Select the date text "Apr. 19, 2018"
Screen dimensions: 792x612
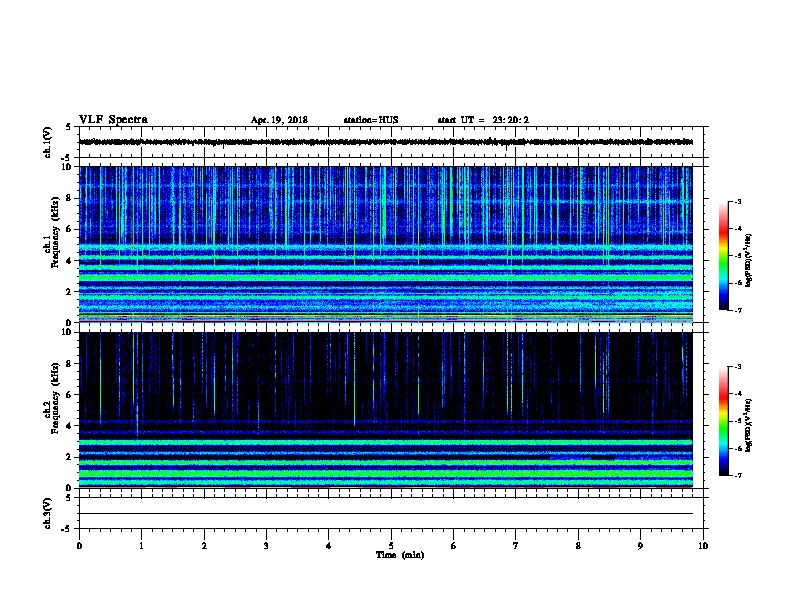coord(279,120)
